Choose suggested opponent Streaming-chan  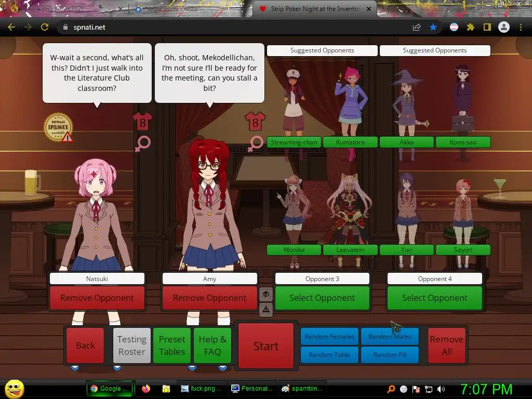[x=294, y=142]
